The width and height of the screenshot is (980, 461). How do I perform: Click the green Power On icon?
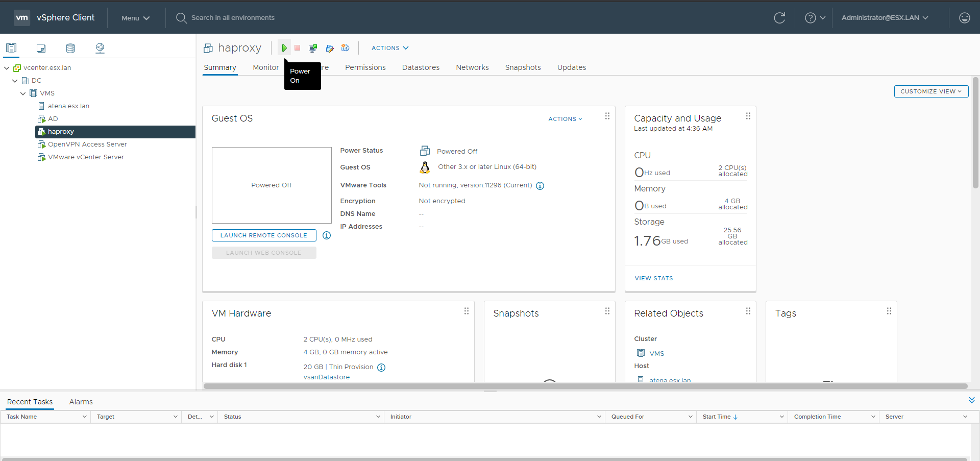(284, 48)
